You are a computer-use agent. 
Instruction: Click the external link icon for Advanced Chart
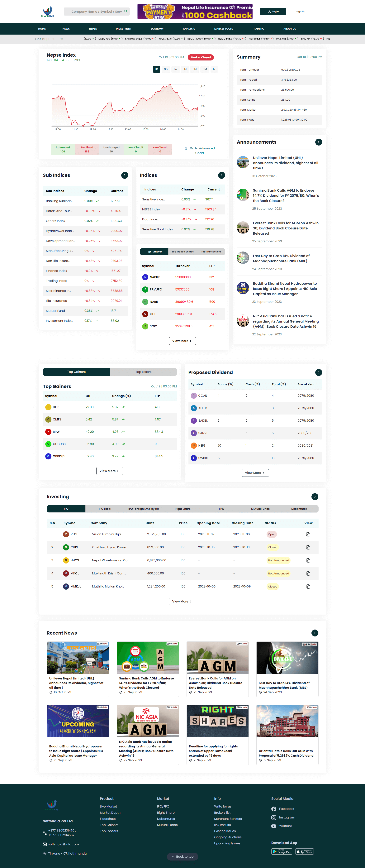pyautogui.click(x=186, y=148)
